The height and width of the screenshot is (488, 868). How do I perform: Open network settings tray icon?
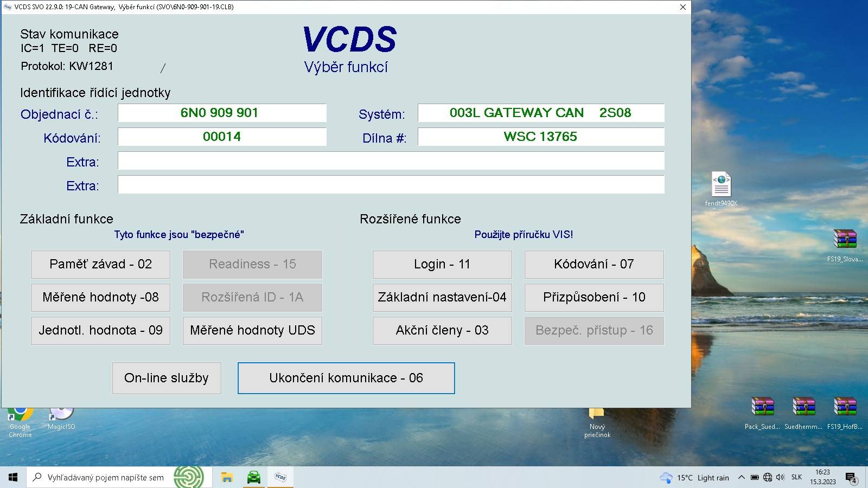point(768,478)
